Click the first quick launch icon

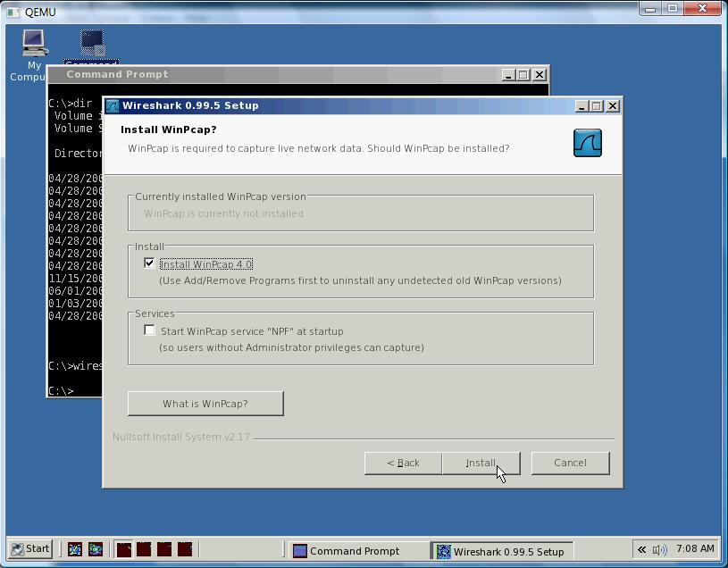coord(75,549)
